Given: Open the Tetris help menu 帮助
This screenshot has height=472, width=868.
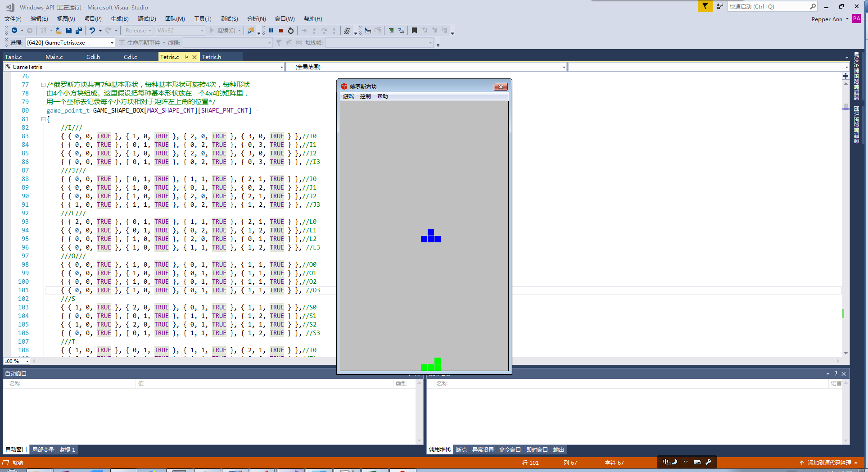Looking at the screenshot, I should (x=383, y=96).
